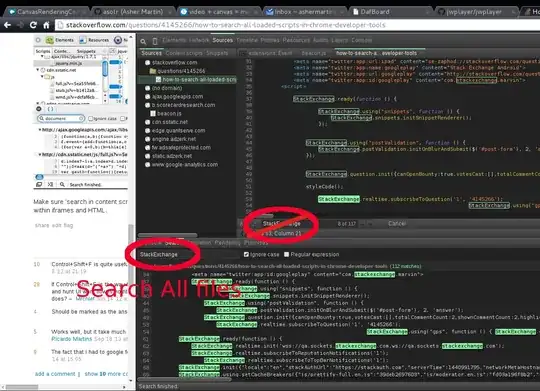Focus the StackExchange search all files field

(188, 255)
